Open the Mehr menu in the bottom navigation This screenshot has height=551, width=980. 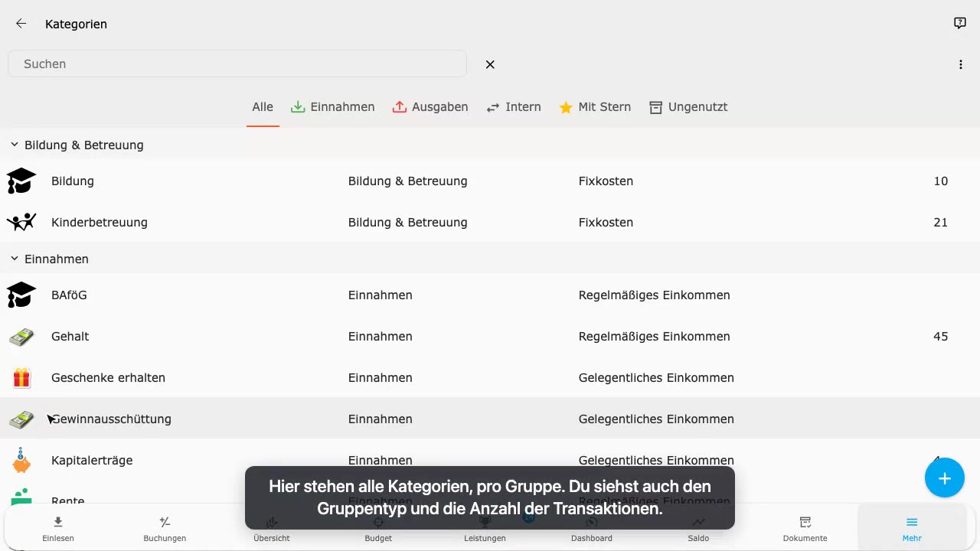coord(912,528)
